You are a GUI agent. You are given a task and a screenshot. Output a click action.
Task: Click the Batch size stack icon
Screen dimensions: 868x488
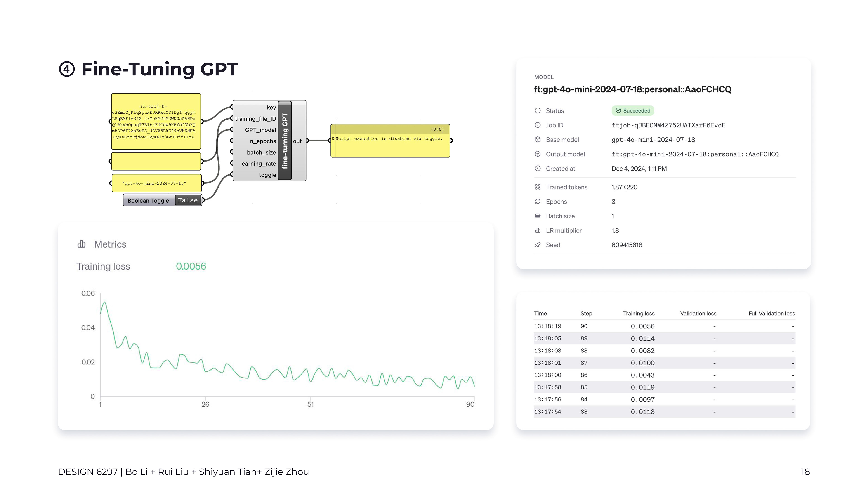coord(538,216)
